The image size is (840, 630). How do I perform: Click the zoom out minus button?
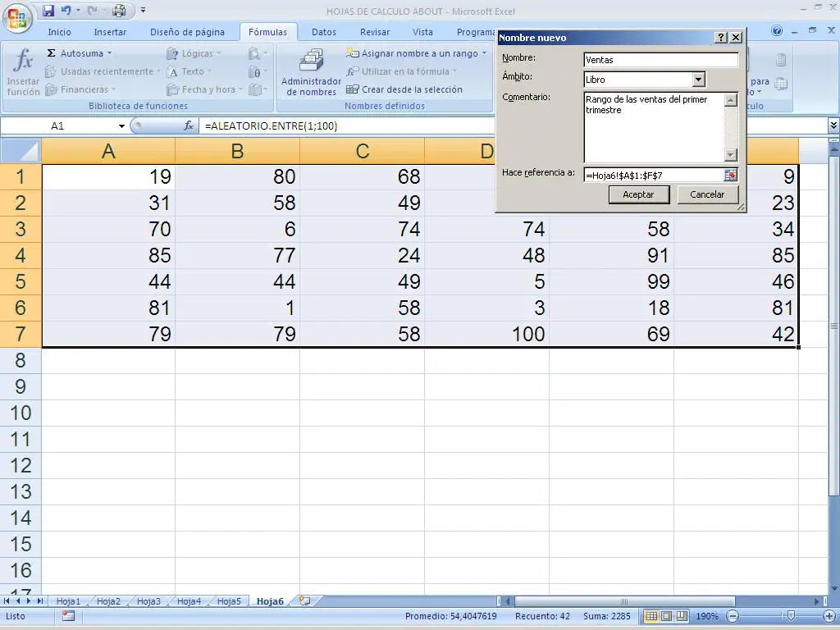click(733, 616)
